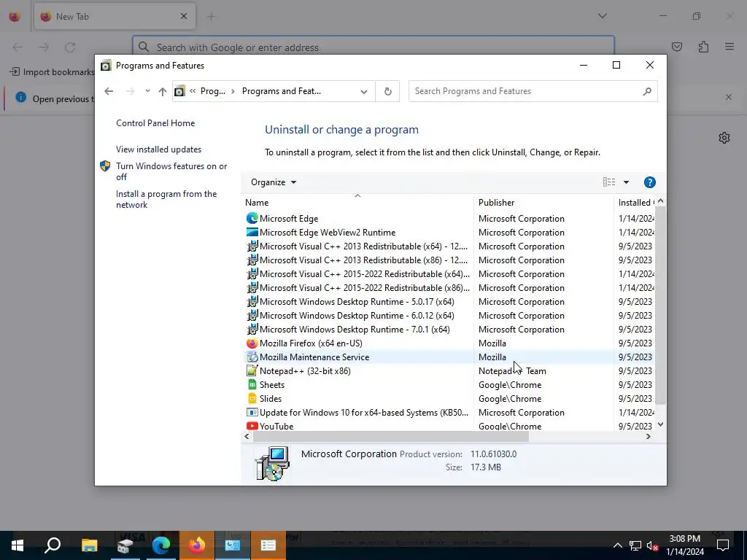747x560 pixels.
Task: Click the Update for Windows 10 icon
Action: tap(252, 413)
